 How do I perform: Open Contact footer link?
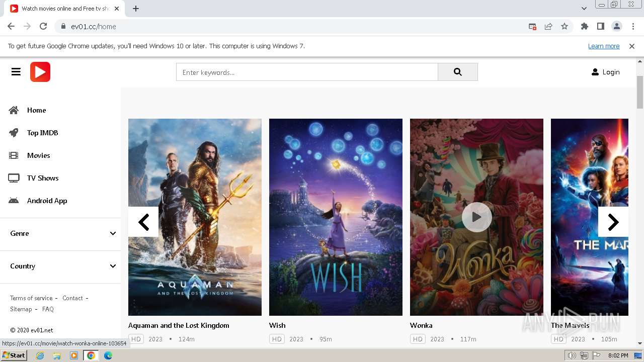(x=72, y=298)
